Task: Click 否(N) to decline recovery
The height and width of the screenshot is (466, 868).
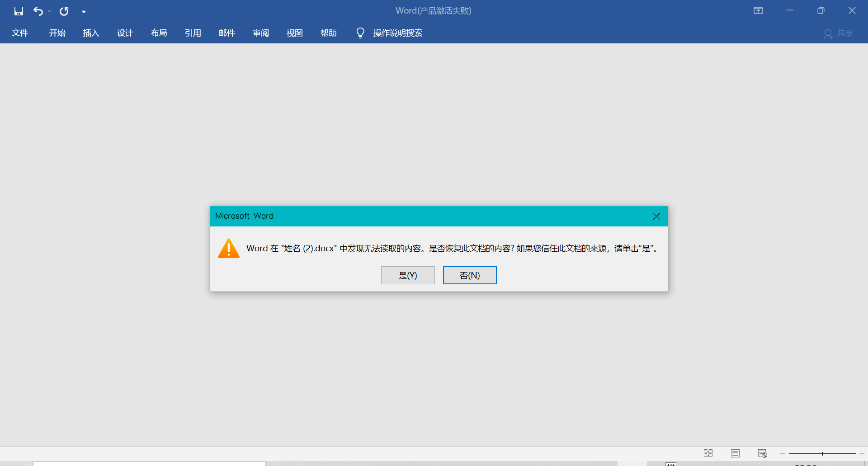Action: pyautogui.click(x=470, y=275)
